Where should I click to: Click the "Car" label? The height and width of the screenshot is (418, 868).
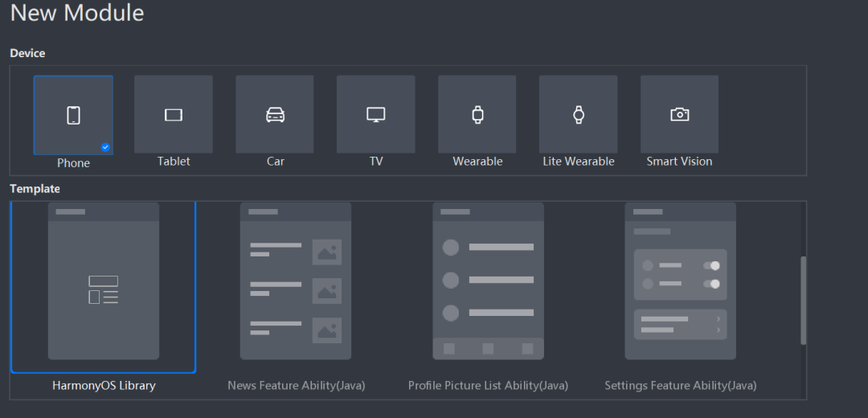pyautogui.click(x=275, y=161)
